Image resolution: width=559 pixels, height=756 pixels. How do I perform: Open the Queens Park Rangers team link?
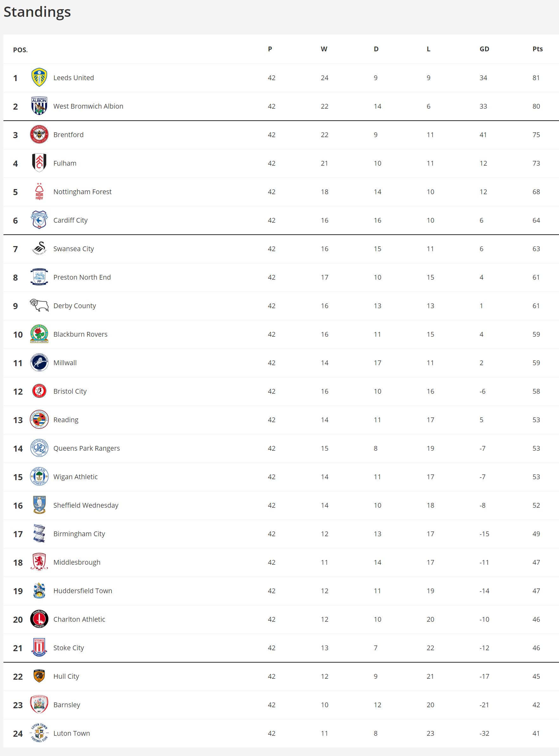coord(86,448)
